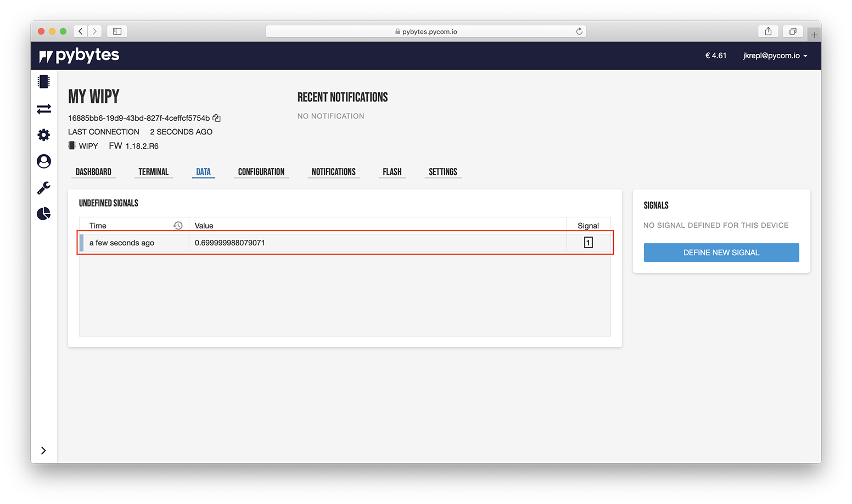Click the Define New Signal button
Viewport: 852px width, 504px height.
pyautogui.click(x=721, y=253)
